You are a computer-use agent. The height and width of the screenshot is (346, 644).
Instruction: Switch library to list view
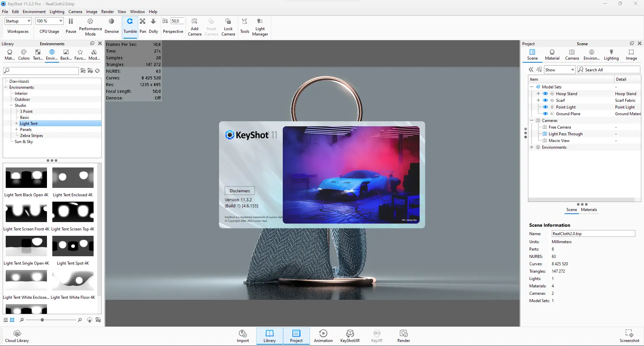6,320
